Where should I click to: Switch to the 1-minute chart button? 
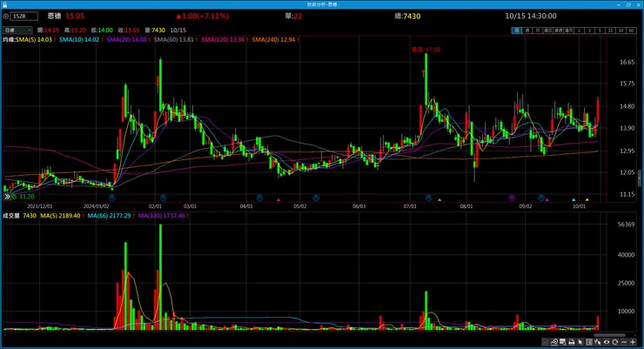[x=580, y=30]
